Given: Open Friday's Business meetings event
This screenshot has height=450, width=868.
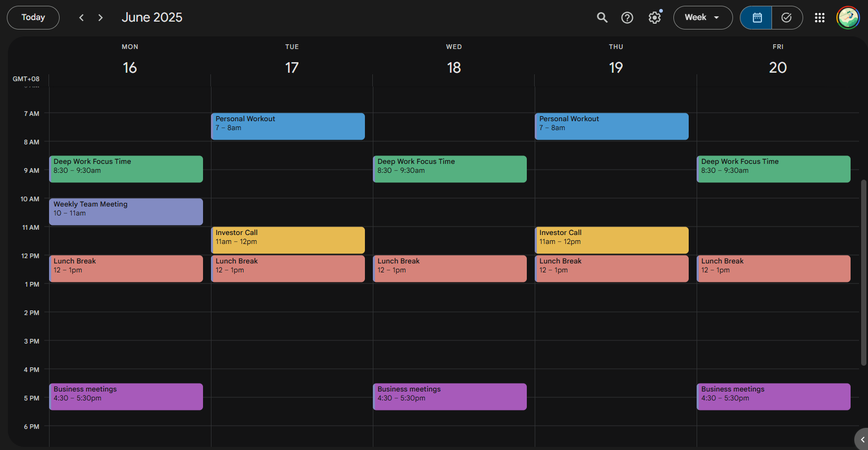Looking at the screenshot, I should pyautogui.click(x=774, y=397).
